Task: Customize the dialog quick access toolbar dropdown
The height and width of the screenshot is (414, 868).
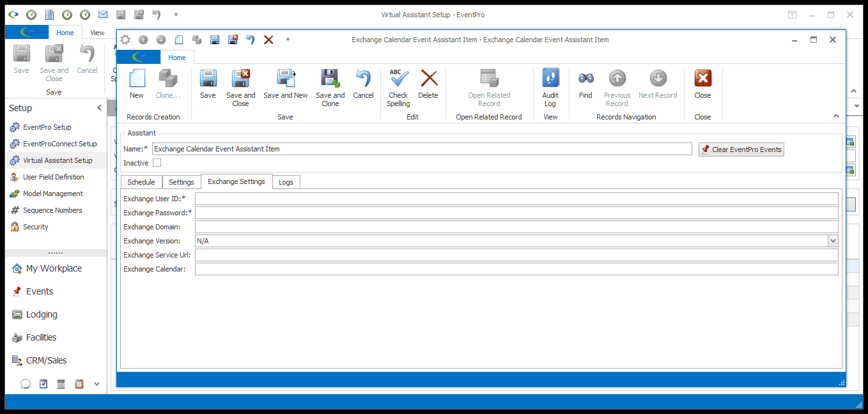Action: tap(288, 40)
